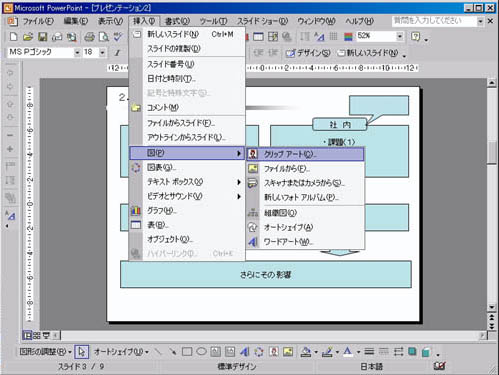
Task: Expand the テキストボックス(X) submenu
Action: (187, 182)
